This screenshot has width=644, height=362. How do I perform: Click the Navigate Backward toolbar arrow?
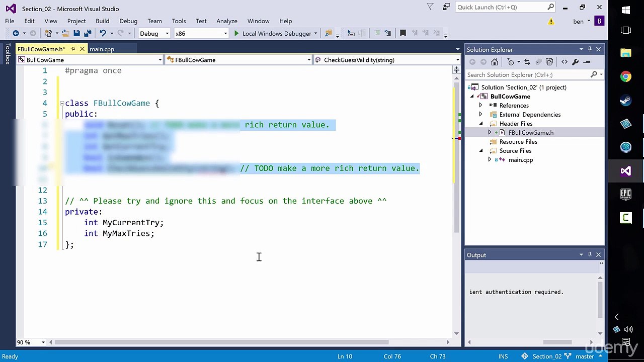click(16, 33)
